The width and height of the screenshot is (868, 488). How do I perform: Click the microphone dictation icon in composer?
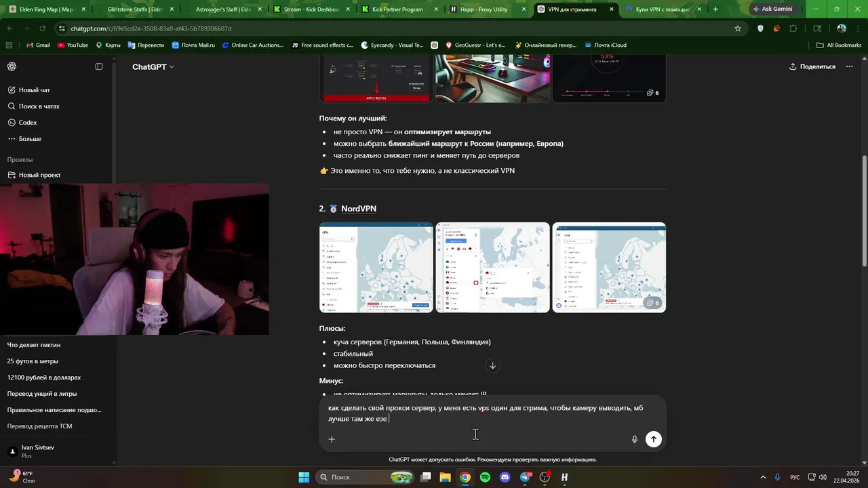tap(635, 439)
